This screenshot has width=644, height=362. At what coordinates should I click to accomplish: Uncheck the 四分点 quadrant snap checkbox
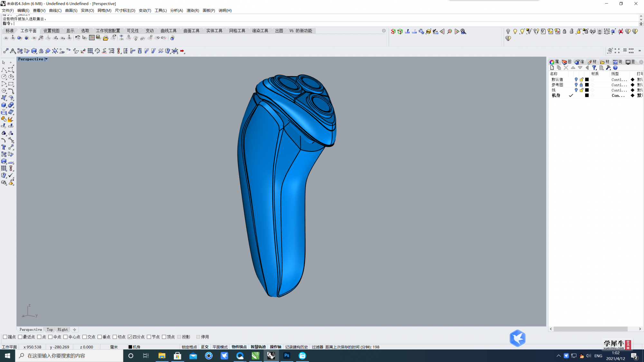pyautogui.click(x=130, y=337)
